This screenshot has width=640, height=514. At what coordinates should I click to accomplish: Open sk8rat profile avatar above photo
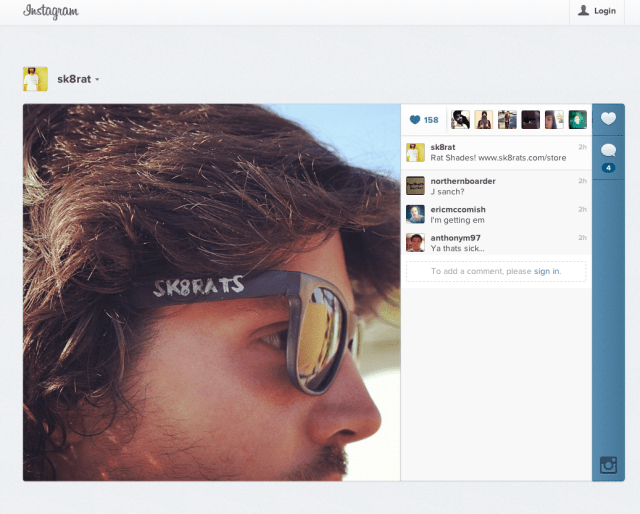(35, 79)
